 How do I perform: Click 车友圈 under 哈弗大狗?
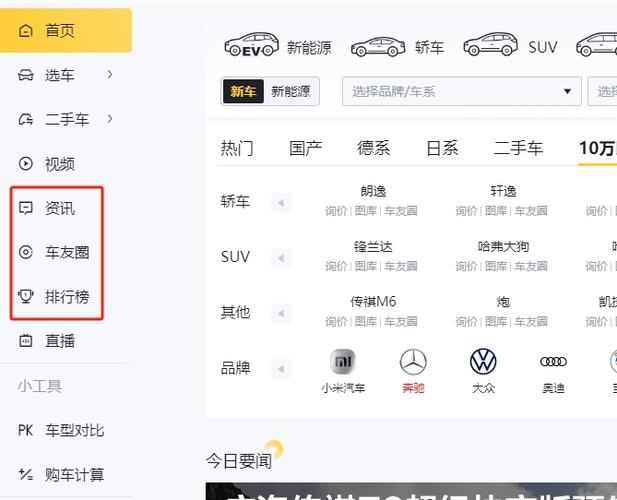click(x=531, y=266)
